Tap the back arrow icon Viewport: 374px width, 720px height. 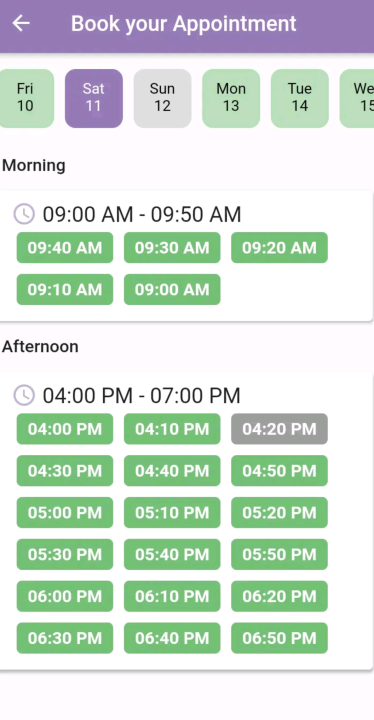pos(21,23)
